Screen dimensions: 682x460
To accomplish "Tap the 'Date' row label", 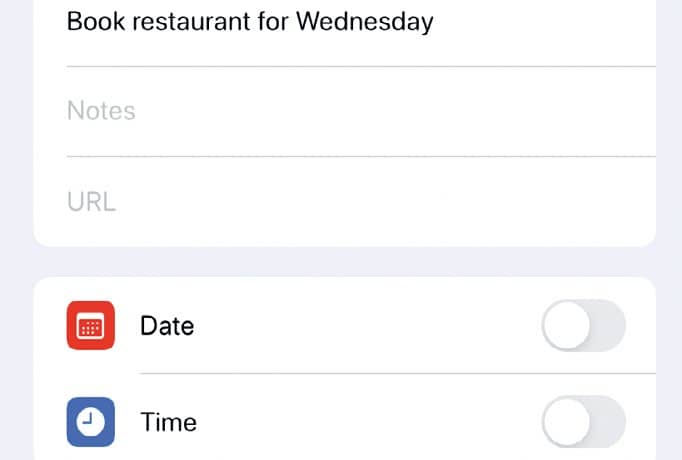I will pyautogui.click(x=167, y=326).
